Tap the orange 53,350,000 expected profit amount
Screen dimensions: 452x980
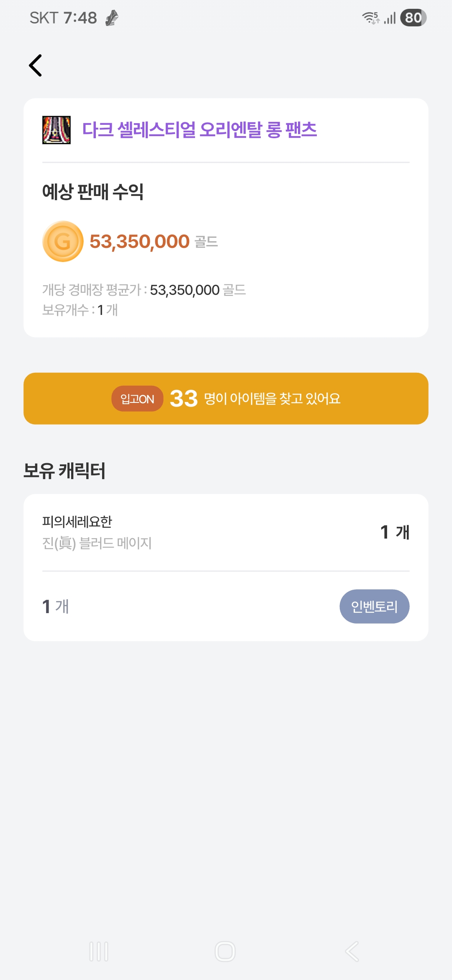coord(139,241)
